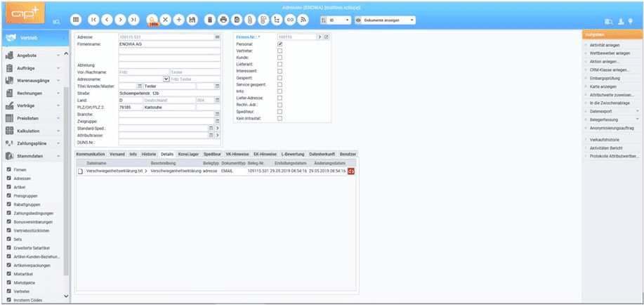Image resolution: width=644 pixels, height=305 pixels.
Task: Click Aktivität anlegen in Aufgaben panel
Action: tap(605, 45)
